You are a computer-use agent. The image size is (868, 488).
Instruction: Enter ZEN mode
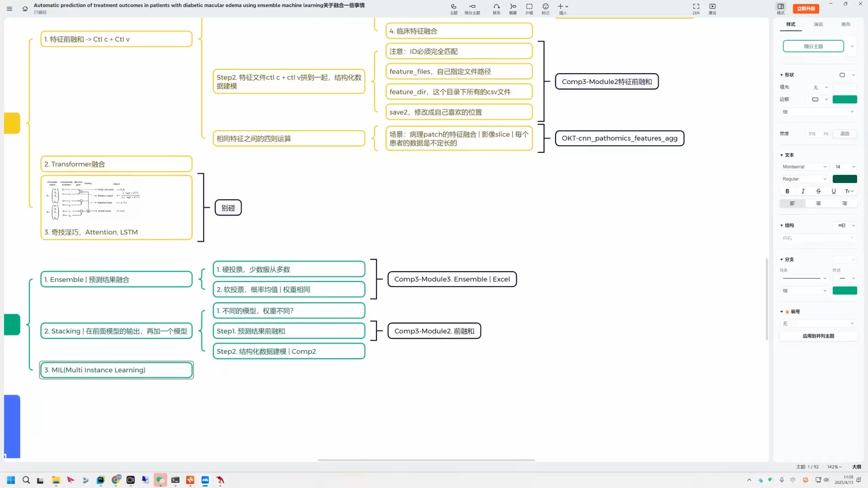(696, 7)
